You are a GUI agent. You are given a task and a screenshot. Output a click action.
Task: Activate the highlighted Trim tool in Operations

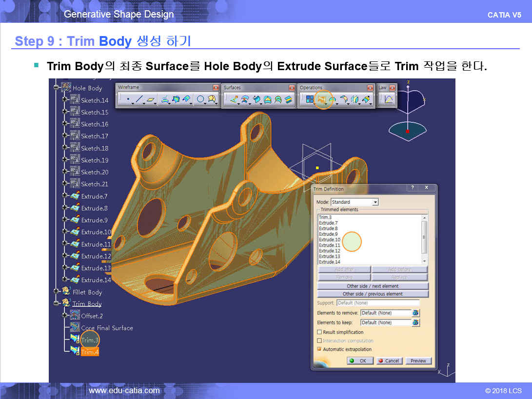pos(322,99)
